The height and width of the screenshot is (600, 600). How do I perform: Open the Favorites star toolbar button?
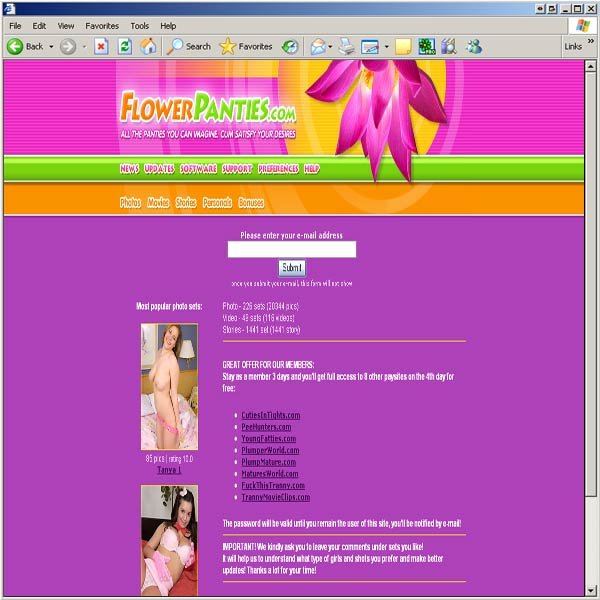tap(246, 47)
